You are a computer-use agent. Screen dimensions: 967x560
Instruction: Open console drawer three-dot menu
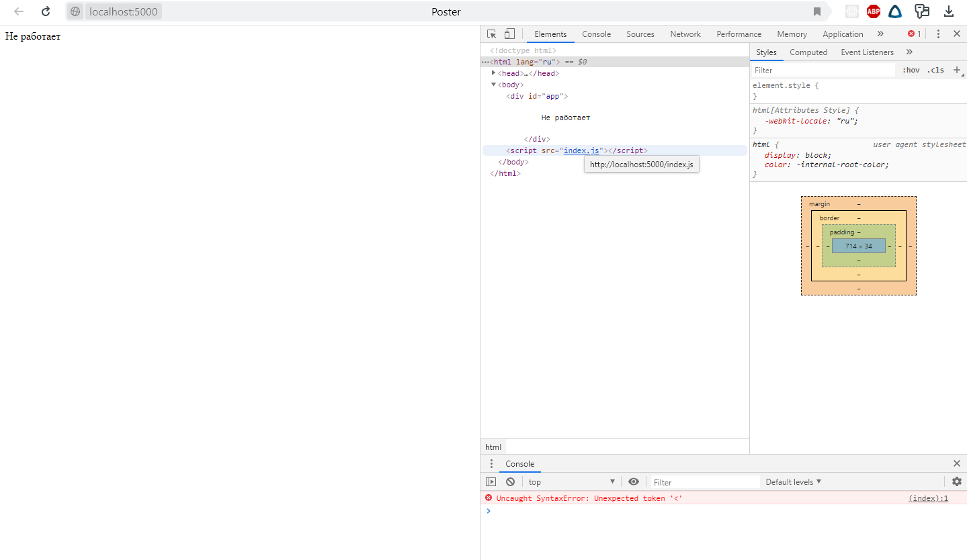point(491,464)
